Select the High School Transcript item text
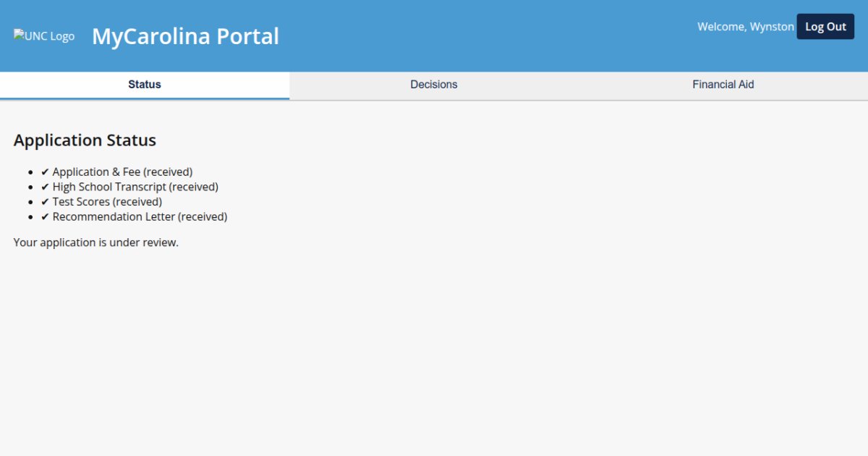Screen dimensions: 868x456 (135, 187)
